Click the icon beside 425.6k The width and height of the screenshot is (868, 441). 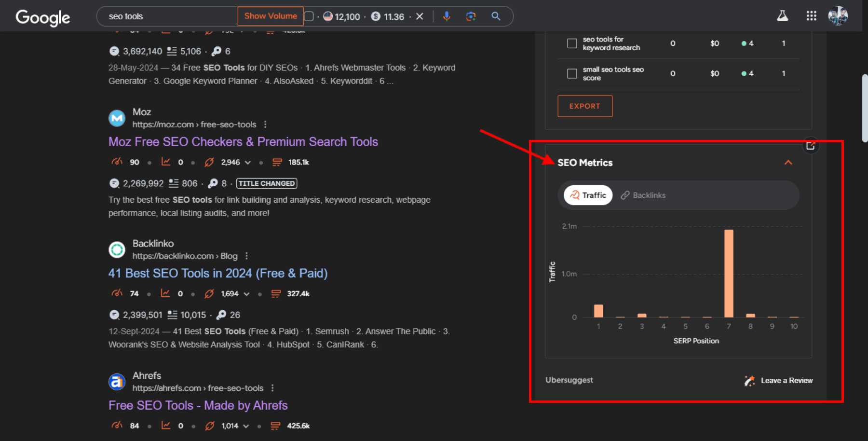(x=275, y=426)
